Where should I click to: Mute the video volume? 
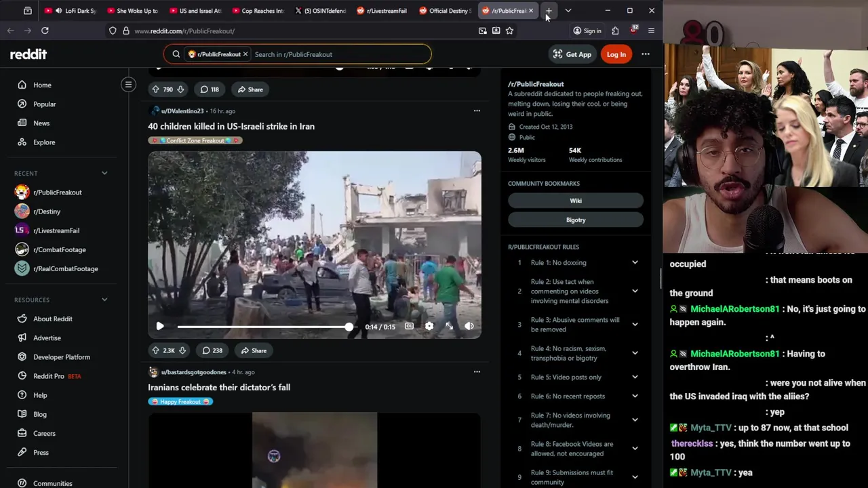tap(469, 326)
